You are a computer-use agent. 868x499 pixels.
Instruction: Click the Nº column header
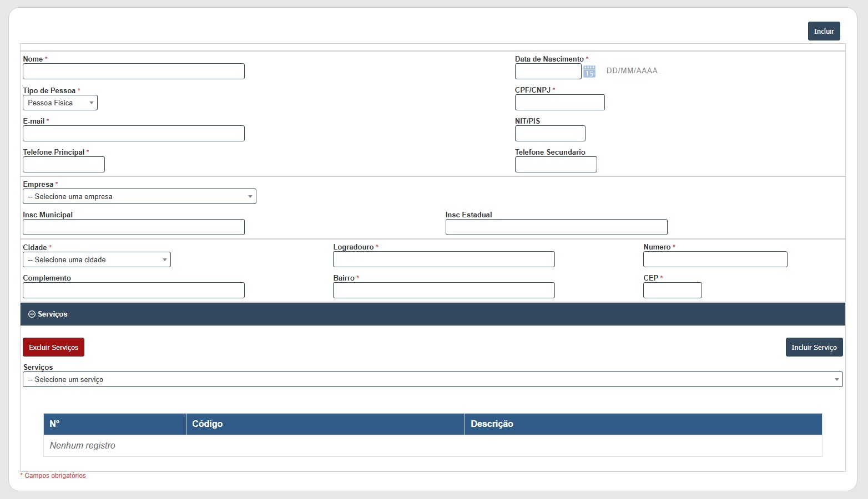tap(115, 424)
